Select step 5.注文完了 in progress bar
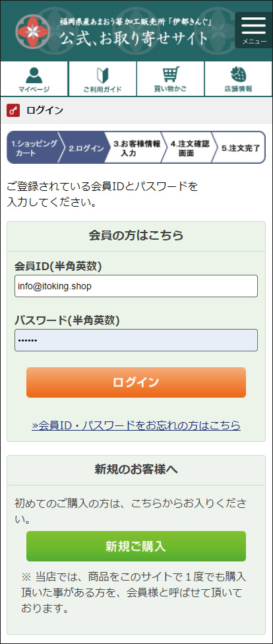Image resolution: width=273 pixels, height=644 pixels. point(241,147)
